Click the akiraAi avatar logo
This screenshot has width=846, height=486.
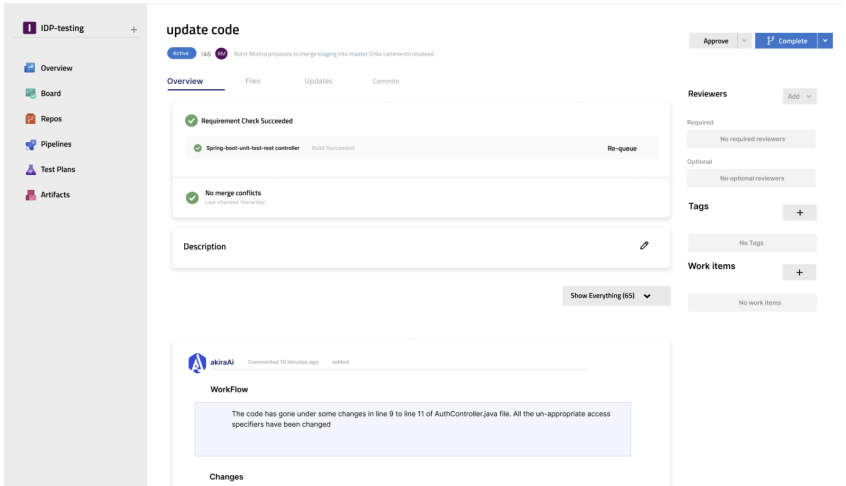[198, 363]
